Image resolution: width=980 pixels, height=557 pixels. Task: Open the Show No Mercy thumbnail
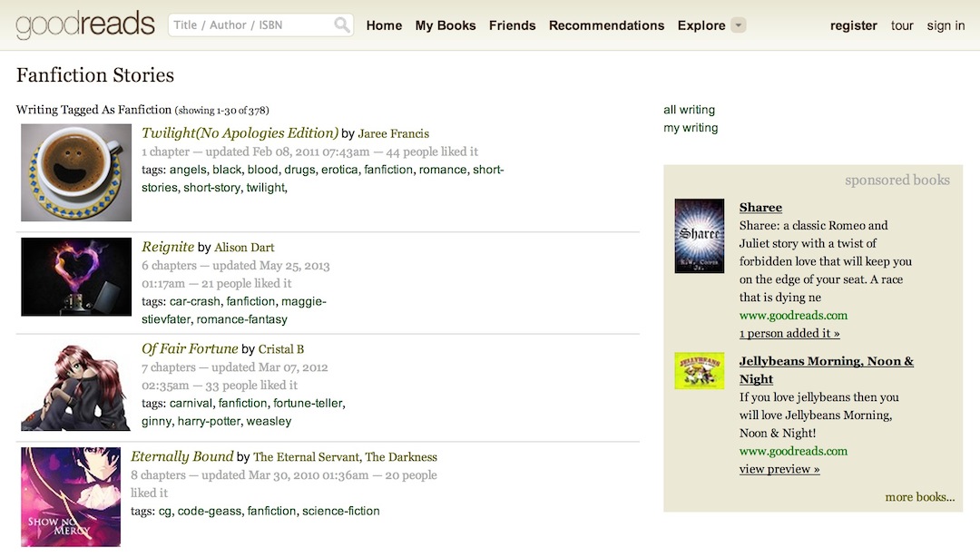click(x=71, y=497)
